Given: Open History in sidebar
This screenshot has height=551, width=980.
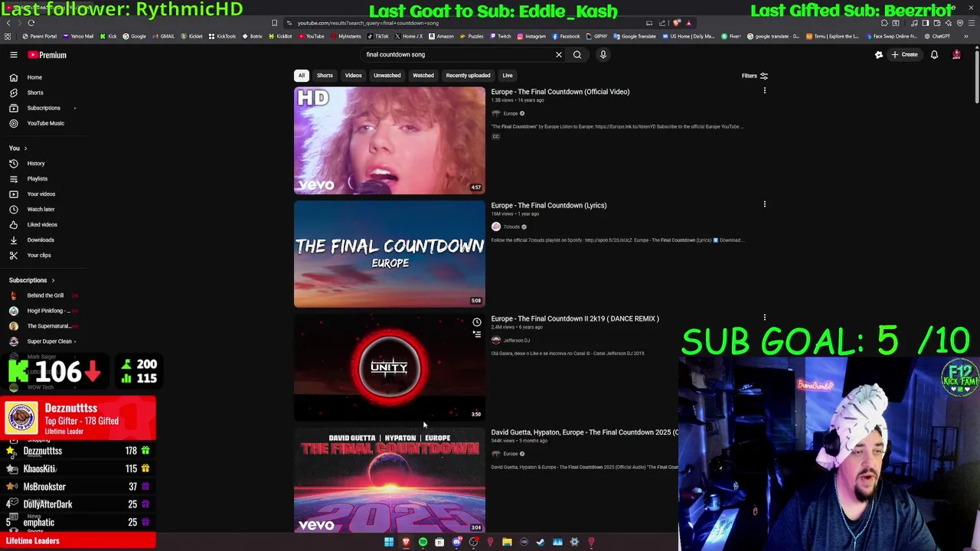Looking at the screenshot, I should click(x=36, y=163).
